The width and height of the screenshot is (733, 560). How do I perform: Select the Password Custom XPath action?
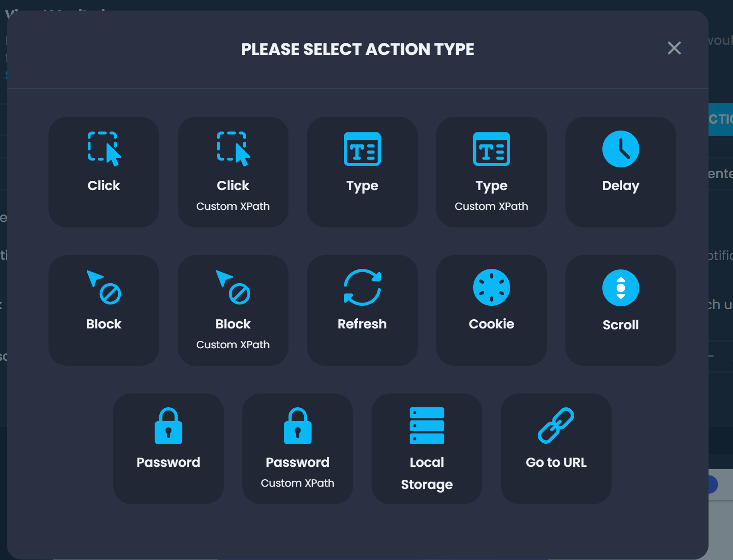[x=298, y=448]
